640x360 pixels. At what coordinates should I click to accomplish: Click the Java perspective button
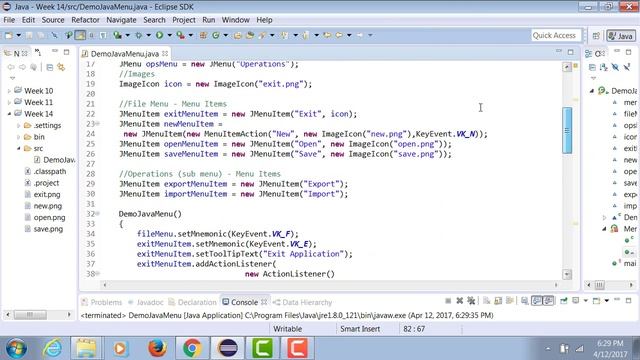coord(620,36)
